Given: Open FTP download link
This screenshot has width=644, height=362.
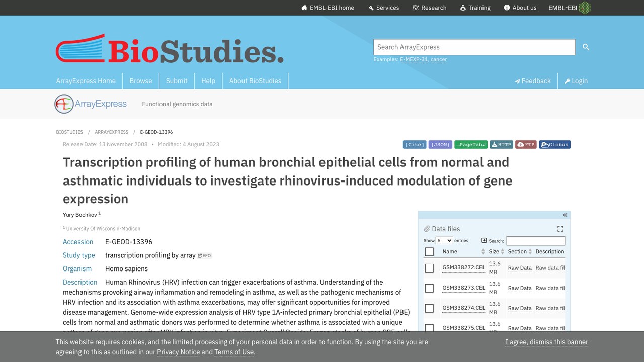Looking at the screenshot, I should coord(526,145).
